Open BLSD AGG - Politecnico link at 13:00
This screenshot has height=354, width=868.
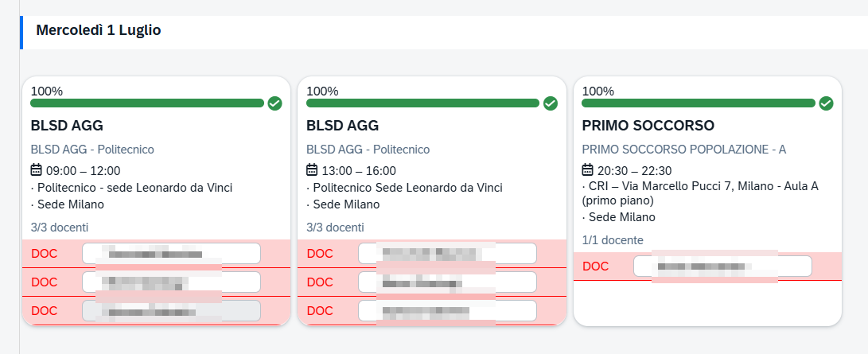pyautogui.click(x=368, y=150)
